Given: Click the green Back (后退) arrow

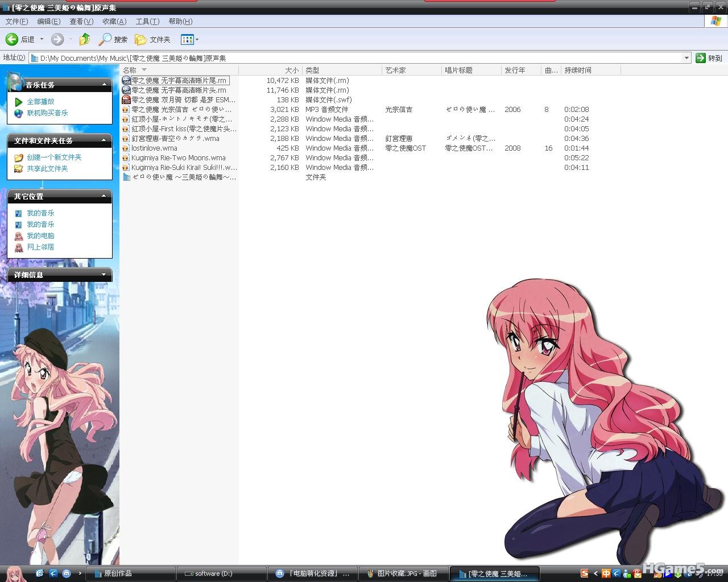Looking at the screenshot, I should tap(12, 39).
